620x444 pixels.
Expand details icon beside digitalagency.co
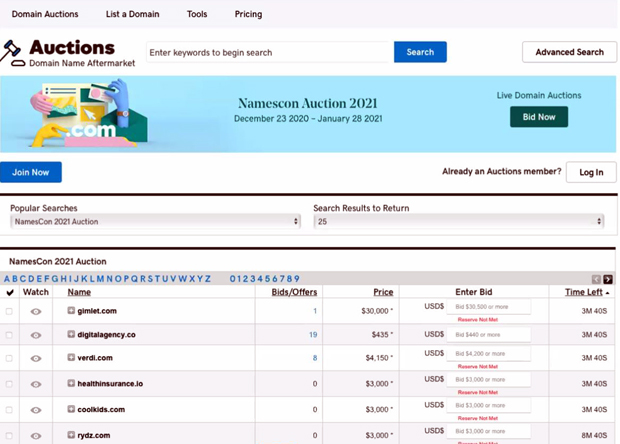tap(71, 334)
